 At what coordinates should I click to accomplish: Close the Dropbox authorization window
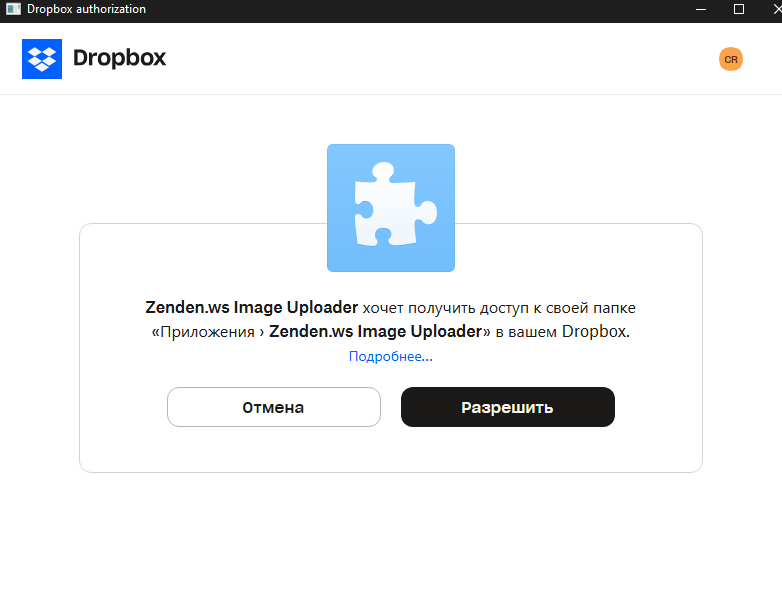(776, 9)
